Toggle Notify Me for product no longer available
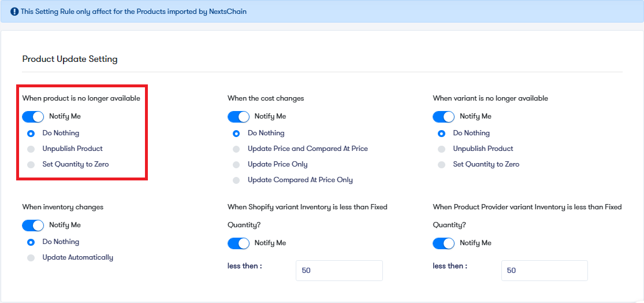 [x=33, y=117]
